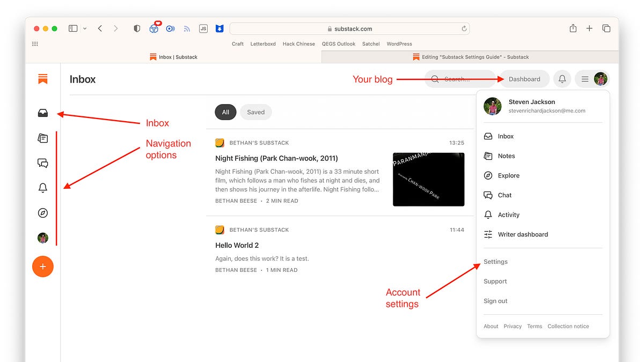Open the sidebar options chevron
This screenshot has height=362, width=644.
85,28
